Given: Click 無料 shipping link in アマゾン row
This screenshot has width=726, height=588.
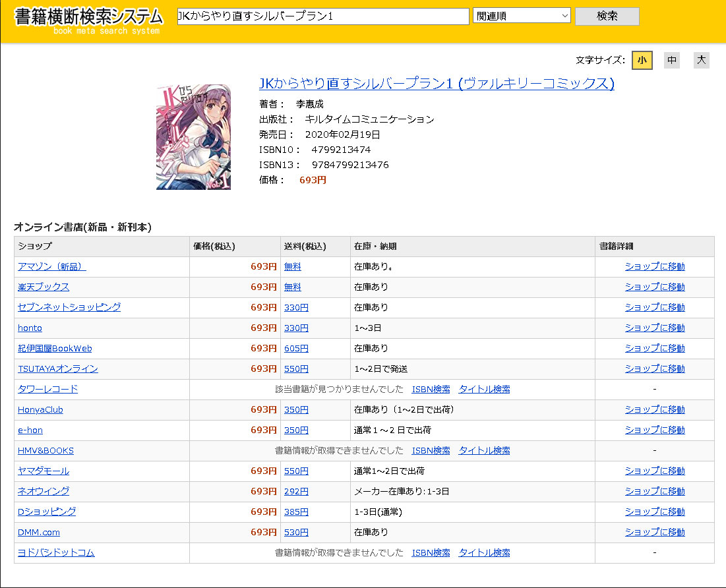Looking at the screenshot, I should pyautogui.click(x=293, y=267).
